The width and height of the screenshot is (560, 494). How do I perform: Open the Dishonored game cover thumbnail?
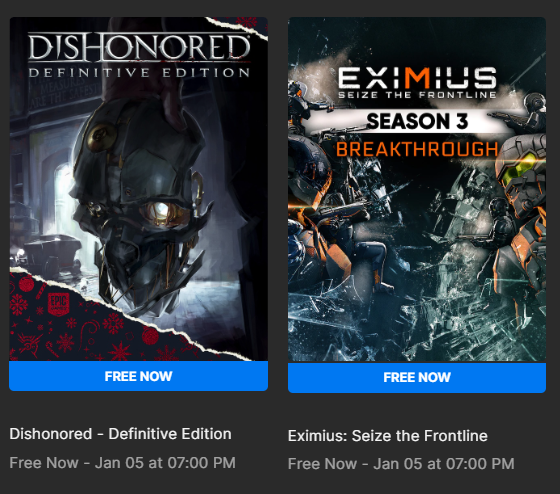(x=139, y=189)
